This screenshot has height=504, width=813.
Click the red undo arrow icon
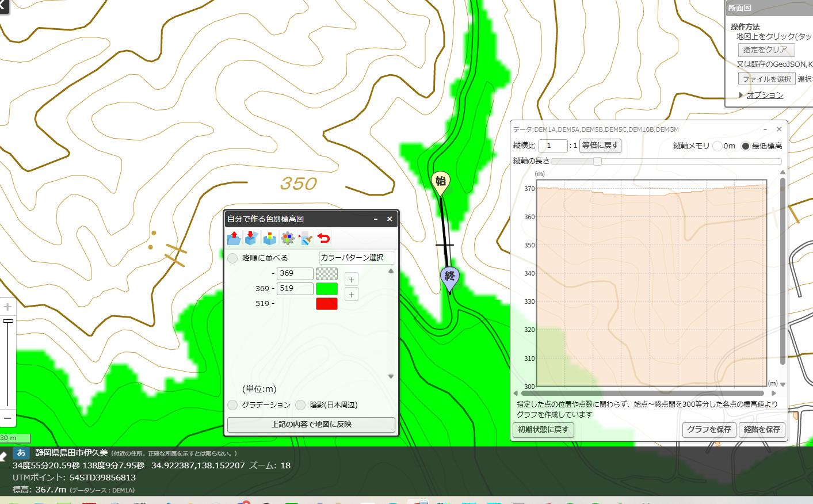[x=324, y=238]
